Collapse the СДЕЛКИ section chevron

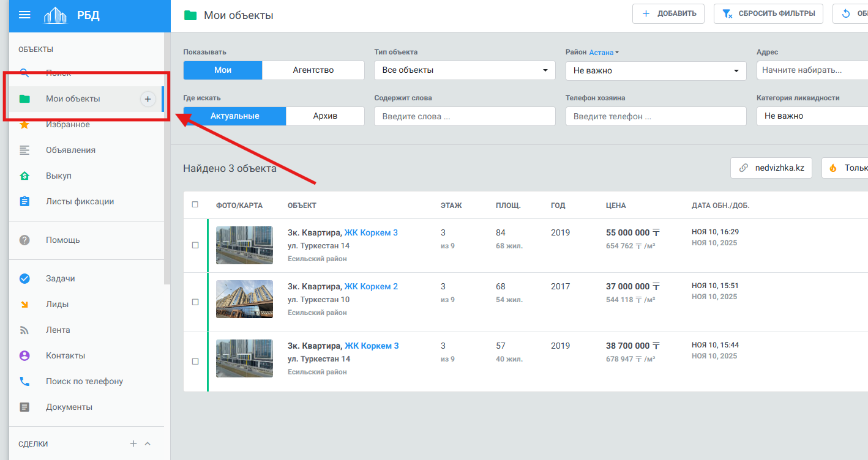pyautogui.click(x=148, y=444)
